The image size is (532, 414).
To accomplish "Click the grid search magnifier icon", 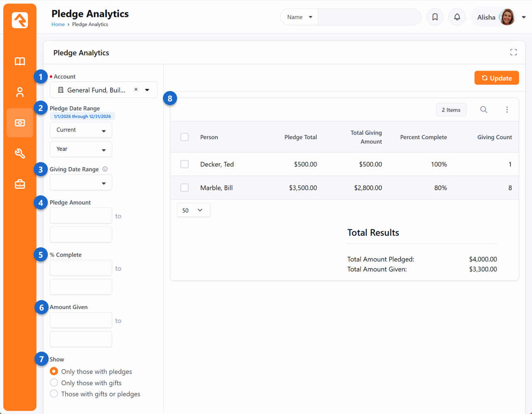I will pyautogui.click(x=483, y=110).
